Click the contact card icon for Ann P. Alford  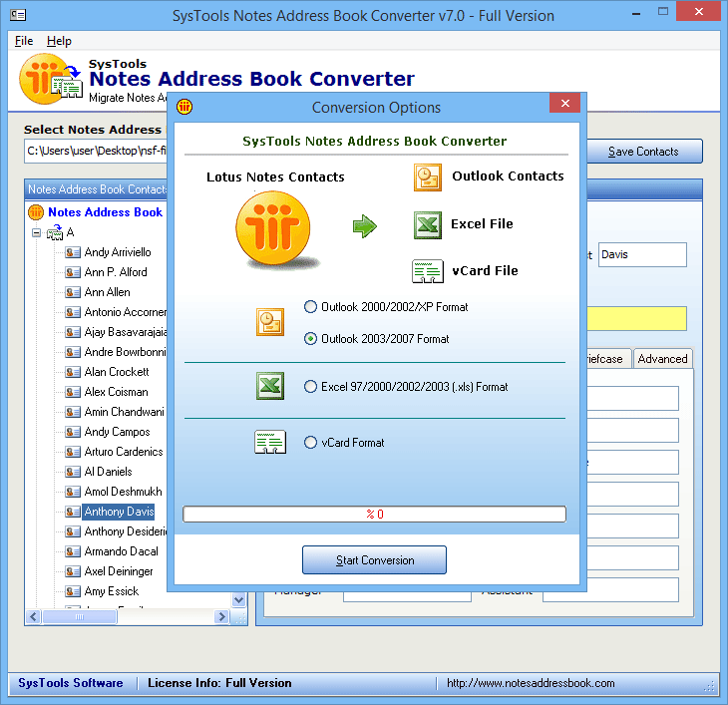coord(73,272)
